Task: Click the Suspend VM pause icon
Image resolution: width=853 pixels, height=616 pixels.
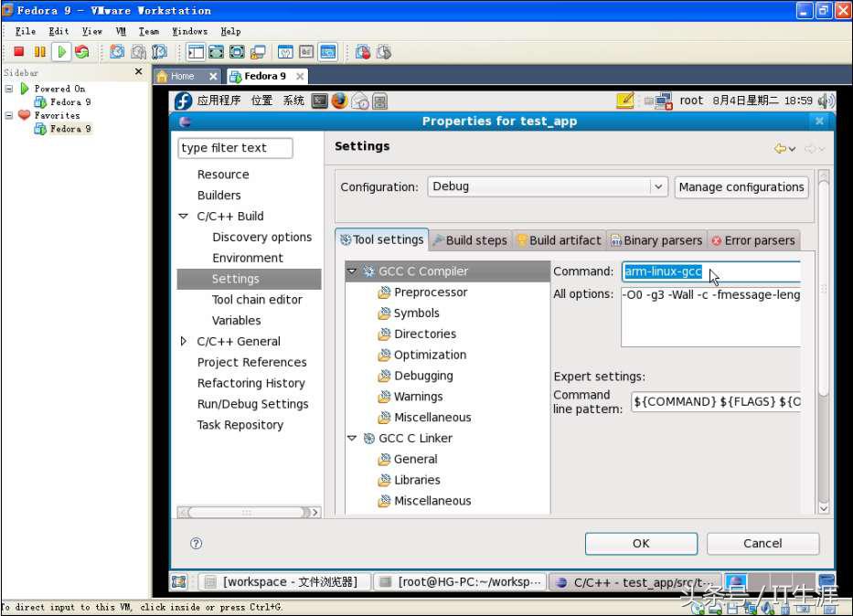Action: (x=39, y=52)
